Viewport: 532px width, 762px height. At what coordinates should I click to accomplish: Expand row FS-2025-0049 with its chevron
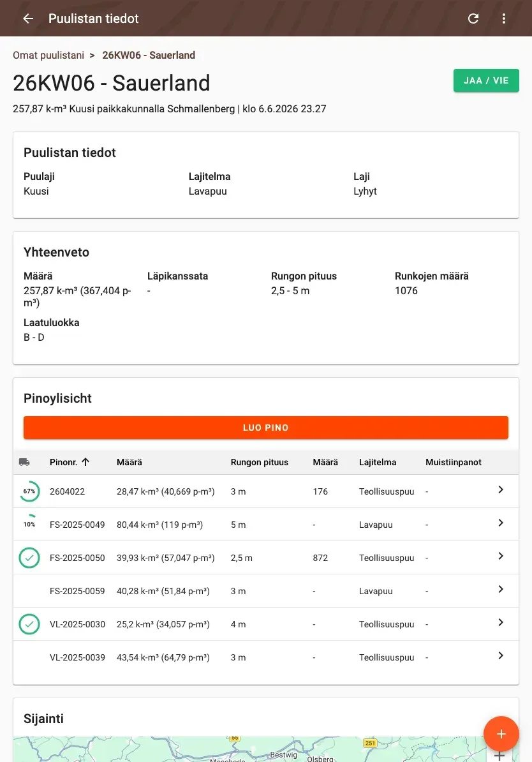pos(501,523)
